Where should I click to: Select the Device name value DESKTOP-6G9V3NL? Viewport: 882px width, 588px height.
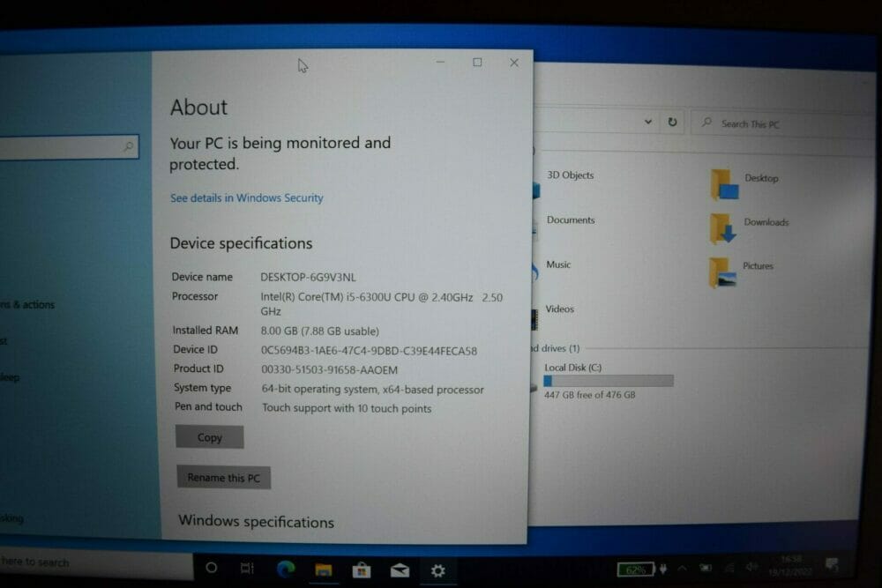pos(308,277)
